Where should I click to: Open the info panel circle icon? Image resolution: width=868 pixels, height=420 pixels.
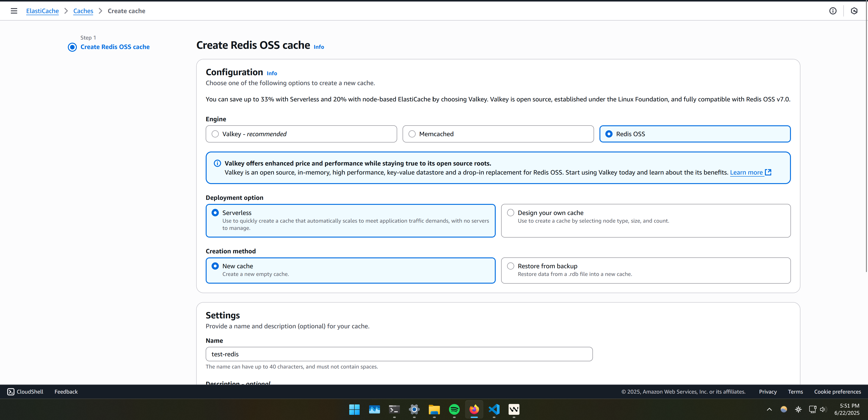(833, 11)
